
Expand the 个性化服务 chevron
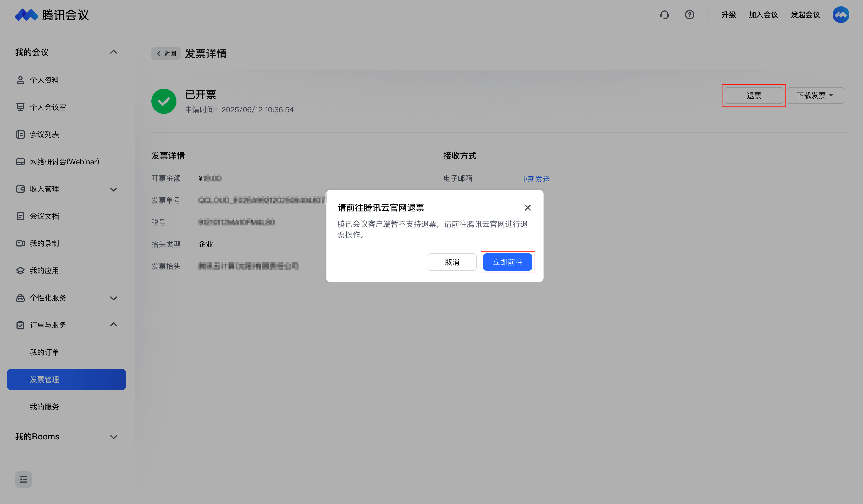click(x=114, y=298)
